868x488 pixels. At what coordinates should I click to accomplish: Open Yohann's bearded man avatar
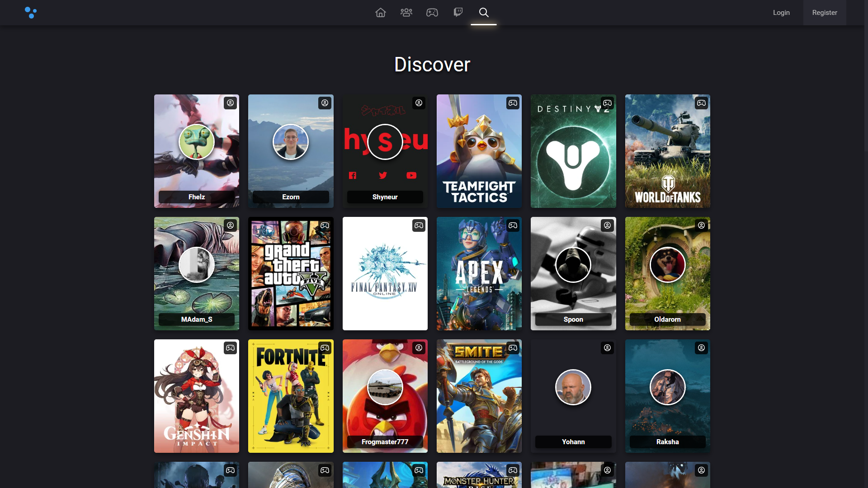pyautogui.click(x=573, y=387)
